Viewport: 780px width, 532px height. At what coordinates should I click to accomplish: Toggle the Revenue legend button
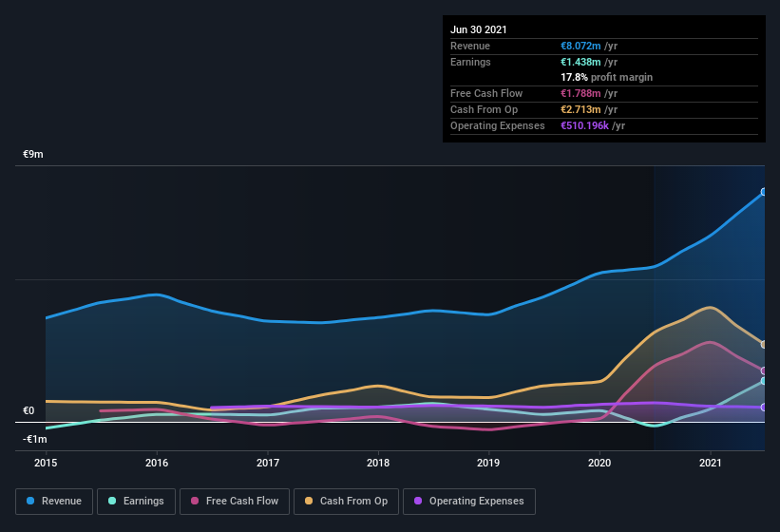(54, 502)
